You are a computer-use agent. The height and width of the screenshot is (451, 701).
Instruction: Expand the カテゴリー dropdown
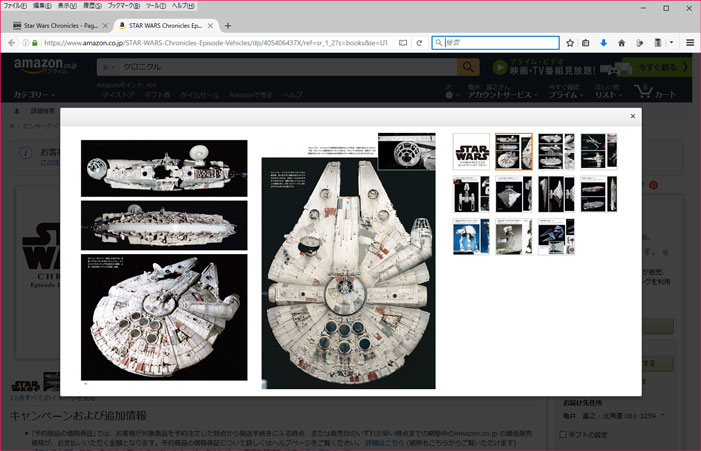34,95
